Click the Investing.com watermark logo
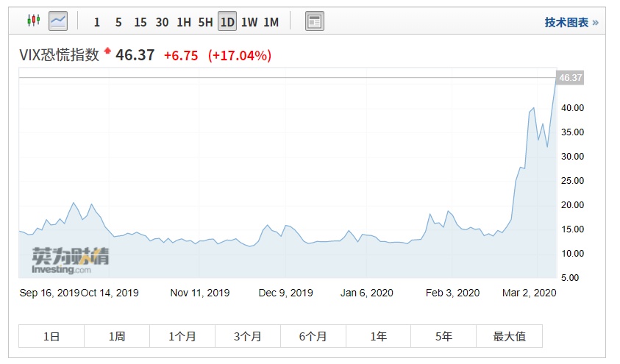Image resolution: width=620 pixels, height=364 pixels. tap(70, 260)
